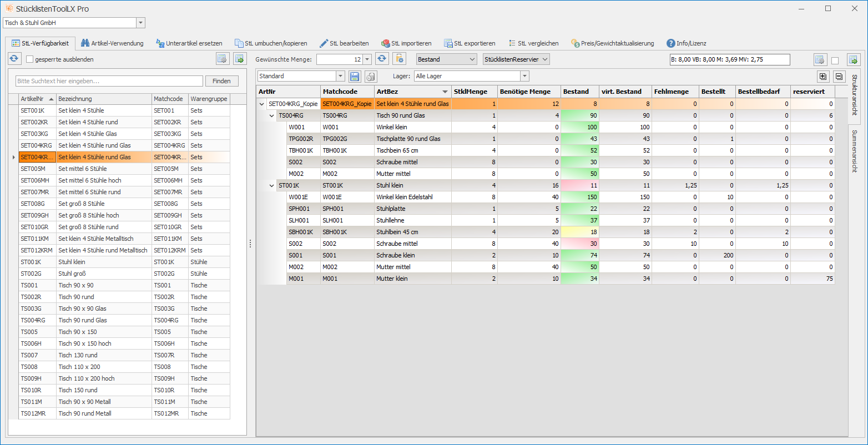Collapse the ST001K Stuhl klein node
The width and height of the screenshot is (868, 445).
point(271,185)
